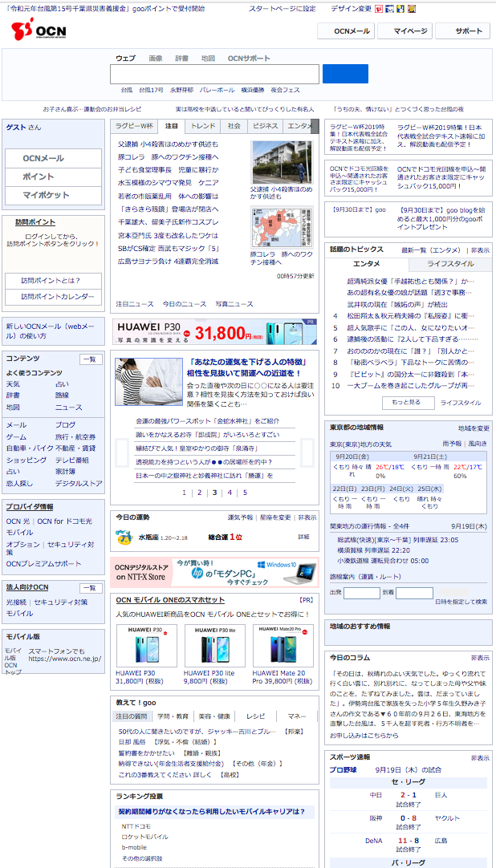Click 星座を変更 to change zodiac sign
The height and width of the screenshot is (868, 496).
point(275,517)
